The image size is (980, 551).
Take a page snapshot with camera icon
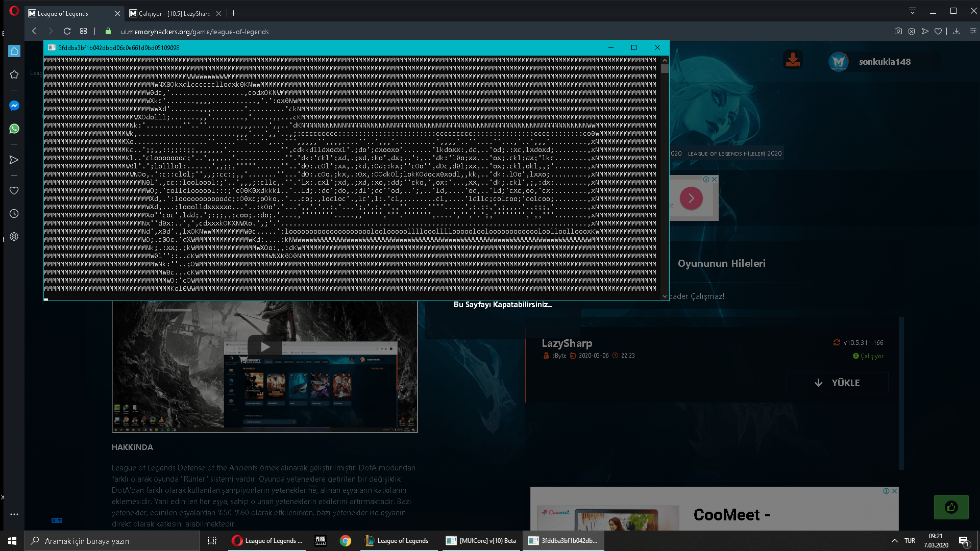point(898,31)
